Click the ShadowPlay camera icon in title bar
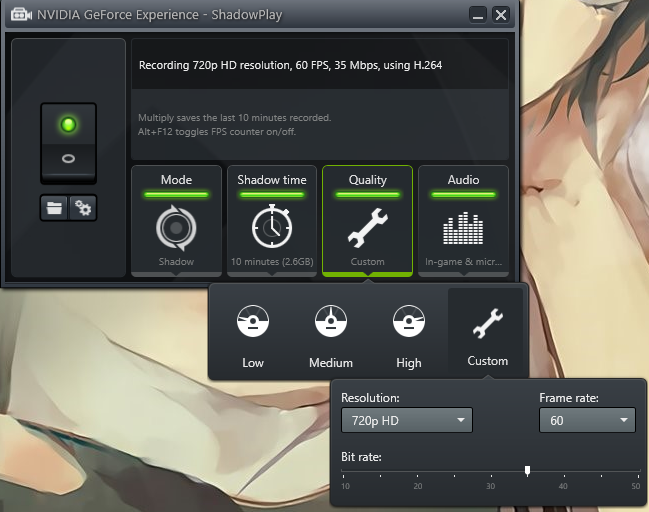649x512 pixels. [21, 15]
